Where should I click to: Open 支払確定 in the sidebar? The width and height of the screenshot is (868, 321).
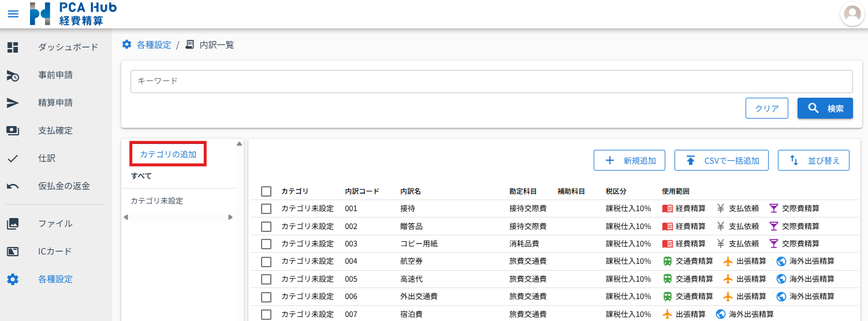coord(55,131)
